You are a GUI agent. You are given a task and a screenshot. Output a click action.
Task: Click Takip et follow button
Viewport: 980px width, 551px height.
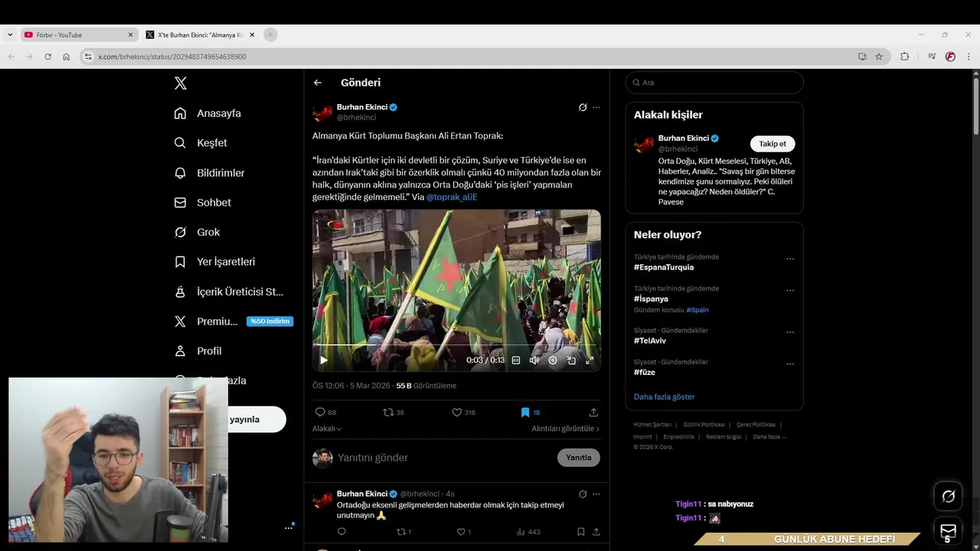pyautogui.click(x=773, y=144)
